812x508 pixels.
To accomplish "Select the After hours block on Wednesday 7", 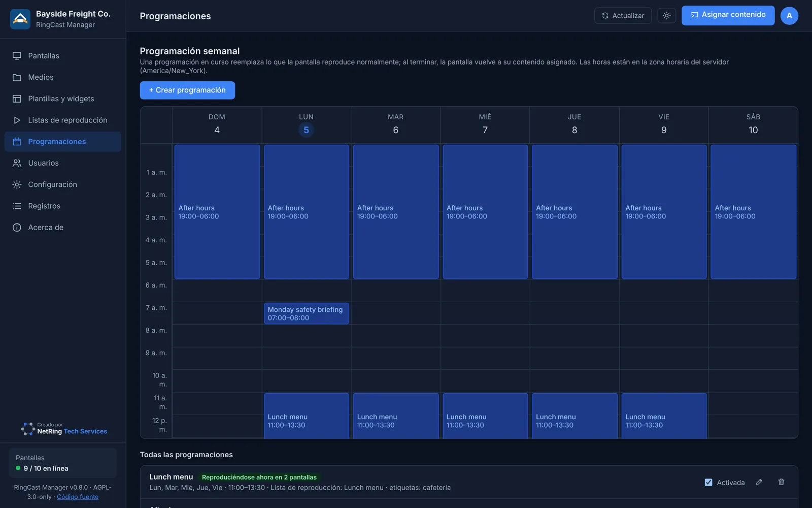I will pos(485,212).
